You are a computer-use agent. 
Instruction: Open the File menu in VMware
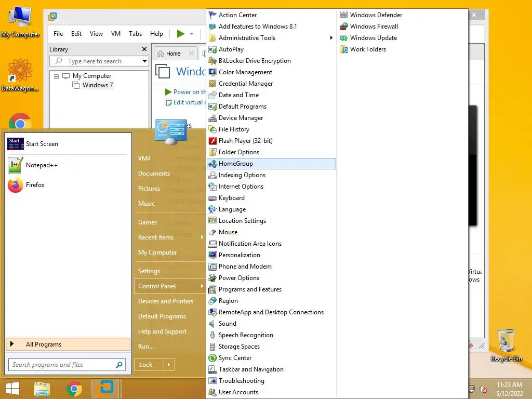tap(58, 34)
